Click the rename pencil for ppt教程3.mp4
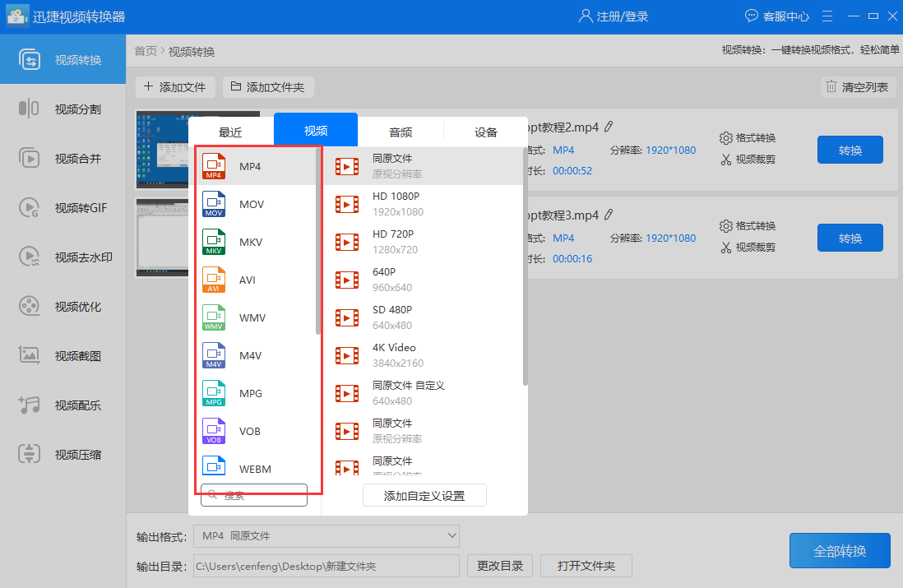Viewport: 903px width, 588px height. pos(609,215)
